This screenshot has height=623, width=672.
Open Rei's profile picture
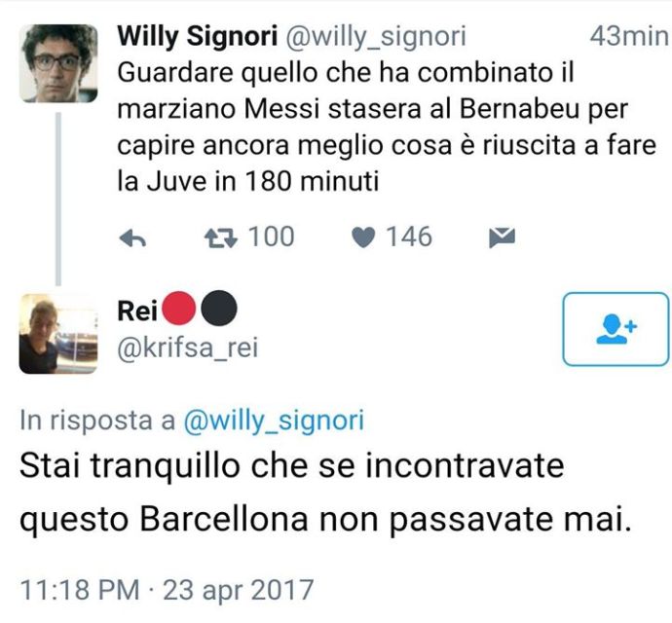(58, 334)
